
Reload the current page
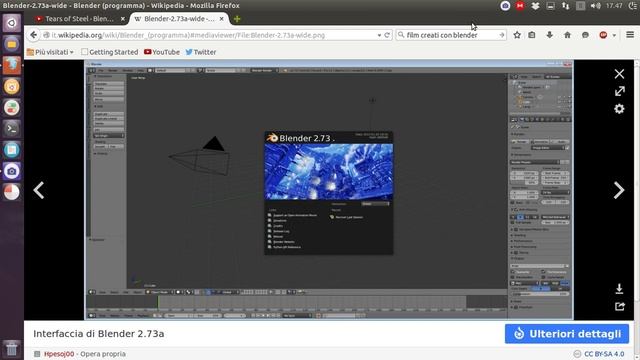(x=387, y=35)
